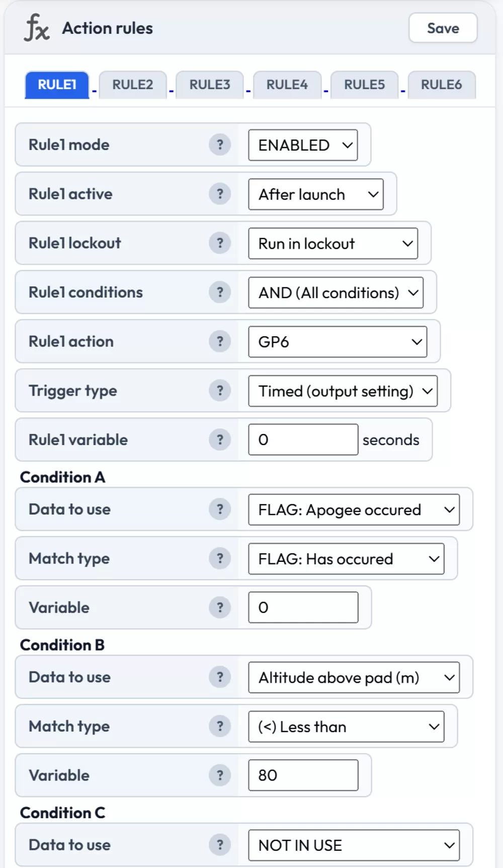The height and width of the screenshot is (868, 503).
Task: Click help icon beside Rule1 lockout
Action: click(x=220, y=243)
